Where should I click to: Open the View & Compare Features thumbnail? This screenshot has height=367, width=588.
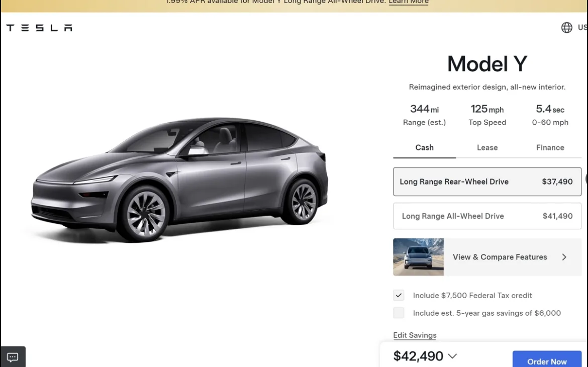tap(418, 257)
